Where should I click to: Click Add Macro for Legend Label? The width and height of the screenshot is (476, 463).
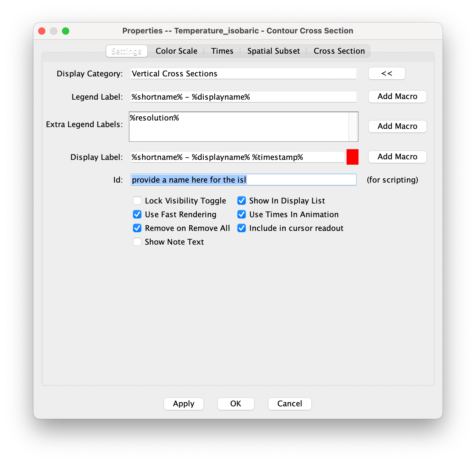[x=397, y=97]
